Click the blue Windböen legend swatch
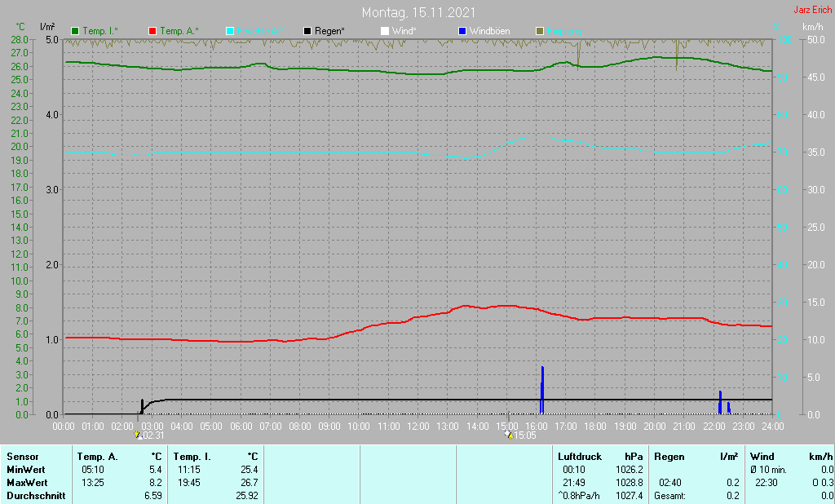The height and width of the screenshot is (504, 835). (462, 32)
